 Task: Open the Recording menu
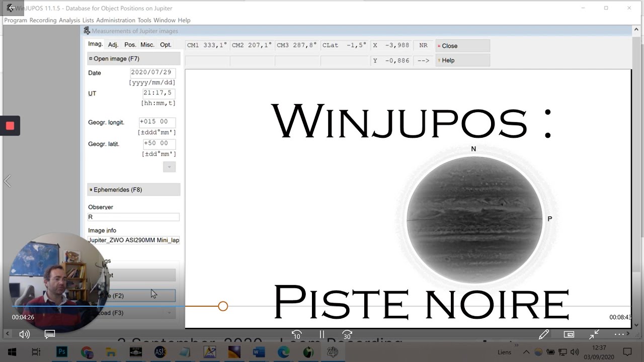(43, 20)
